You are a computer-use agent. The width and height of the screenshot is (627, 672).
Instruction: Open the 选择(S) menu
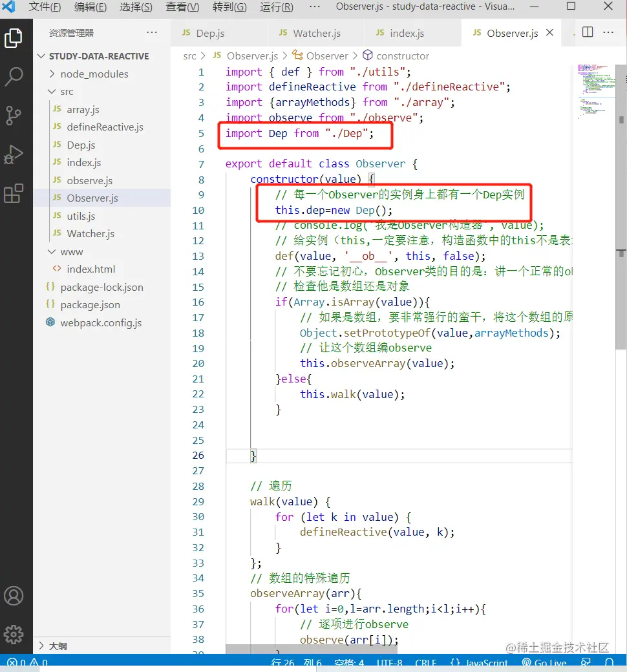136,7
